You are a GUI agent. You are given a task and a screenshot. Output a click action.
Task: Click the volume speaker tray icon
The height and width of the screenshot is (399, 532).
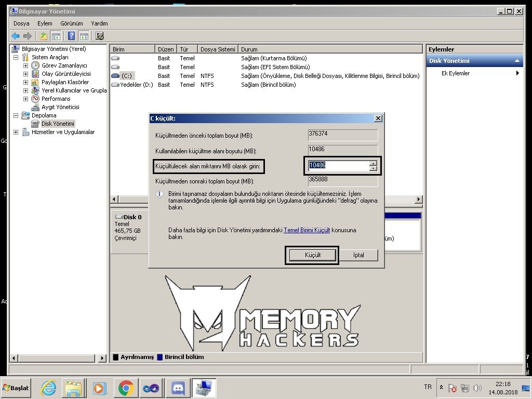click(x=477, y=388)
